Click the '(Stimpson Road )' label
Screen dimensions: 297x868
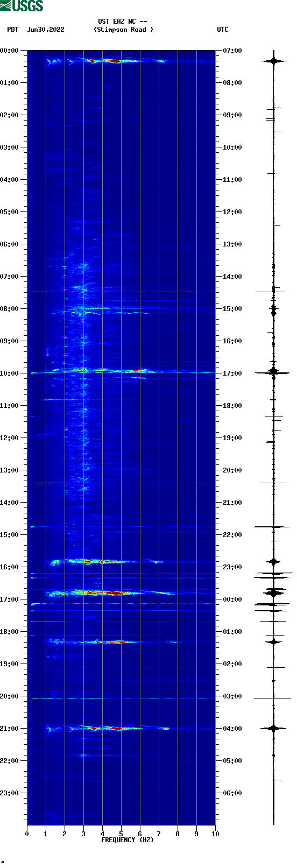(x=123, y=30)
